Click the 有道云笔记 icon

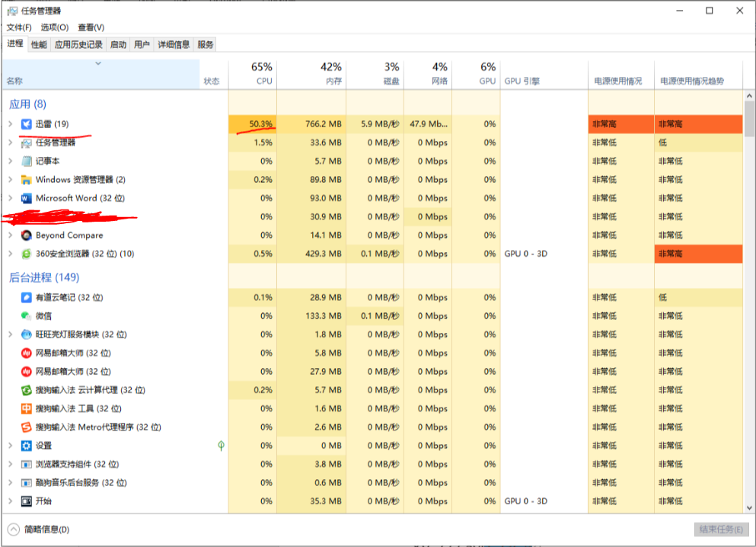coord(27,297)
